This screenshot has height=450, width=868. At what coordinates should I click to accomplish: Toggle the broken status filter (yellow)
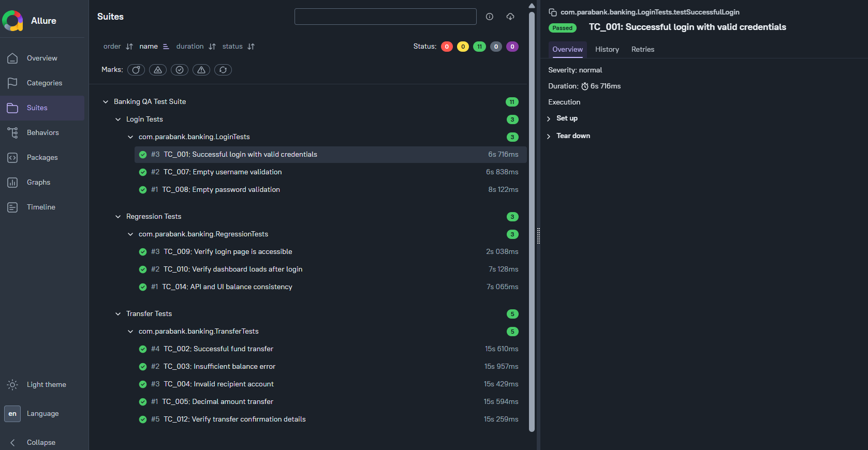pyautogui.click(x=463, y=47)
